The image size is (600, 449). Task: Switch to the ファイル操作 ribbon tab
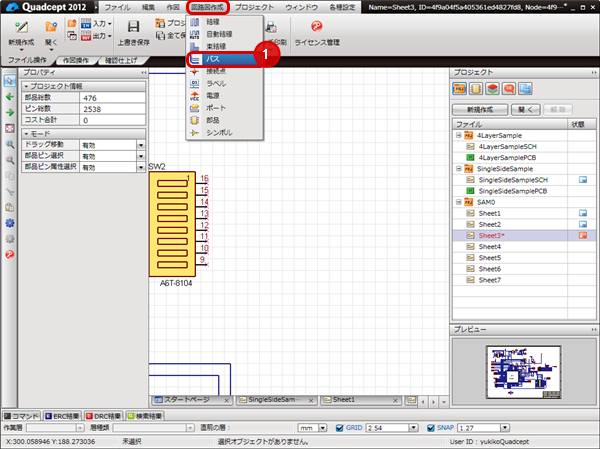click(x=28, y=60)
